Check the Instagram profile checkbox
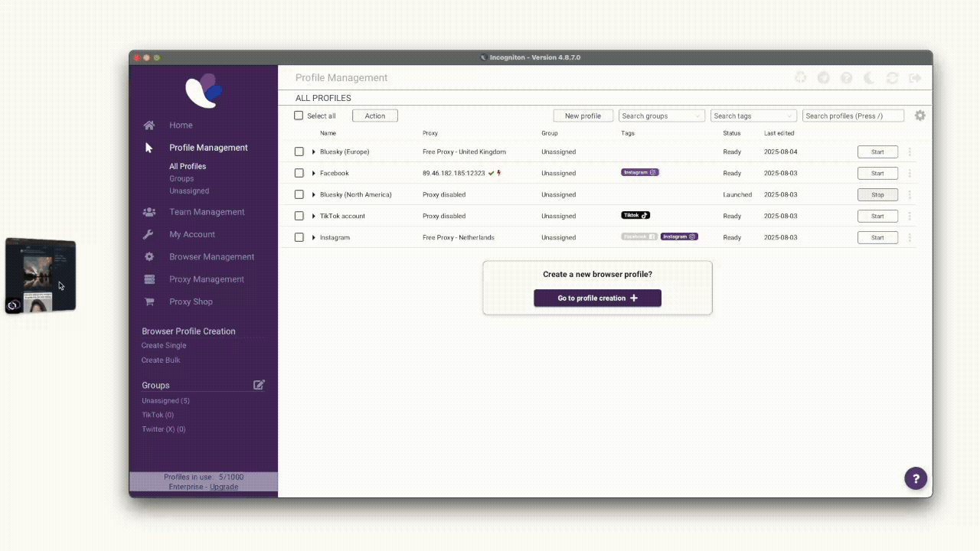 (299, 237)
